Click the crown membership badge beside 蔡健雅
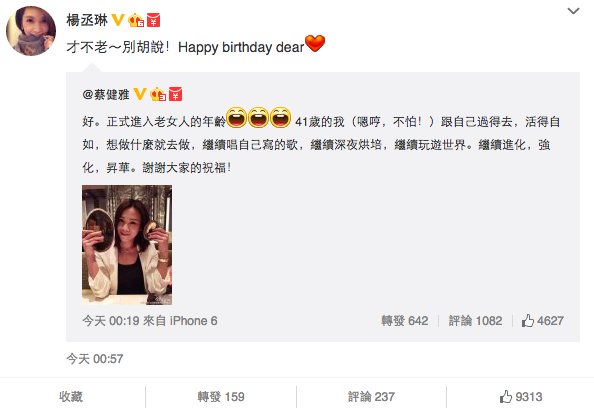 click(158, 94)
